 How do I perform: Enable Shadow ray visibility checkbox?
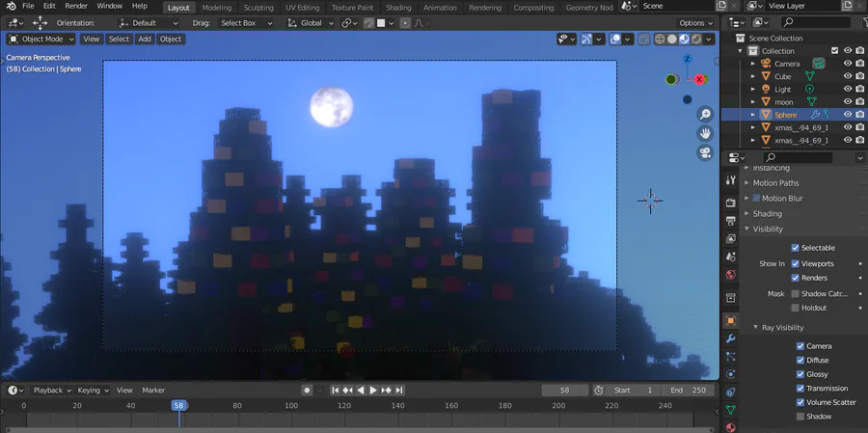click(x=800, y=417)
